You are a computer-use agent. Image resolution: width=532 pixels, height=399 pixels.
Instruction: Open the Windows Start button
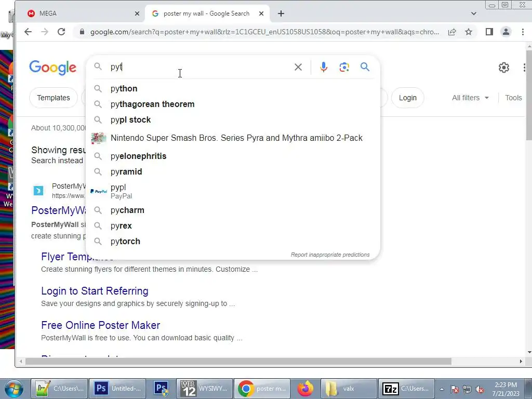[14, 389]
